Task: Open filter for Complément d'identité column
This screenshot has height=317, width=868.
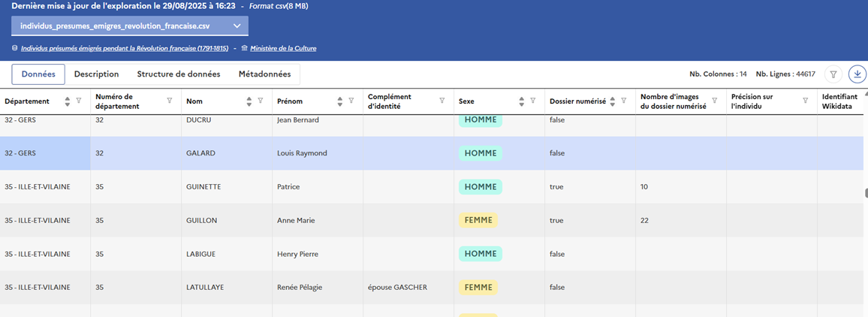Action: [442, 101]
